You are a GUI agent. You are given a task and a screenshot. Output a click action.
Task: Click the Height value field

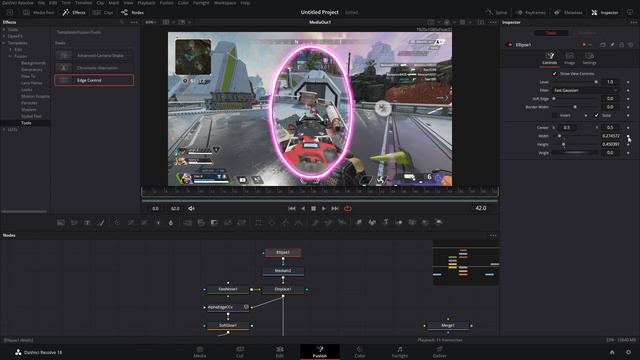coord(610,144)
